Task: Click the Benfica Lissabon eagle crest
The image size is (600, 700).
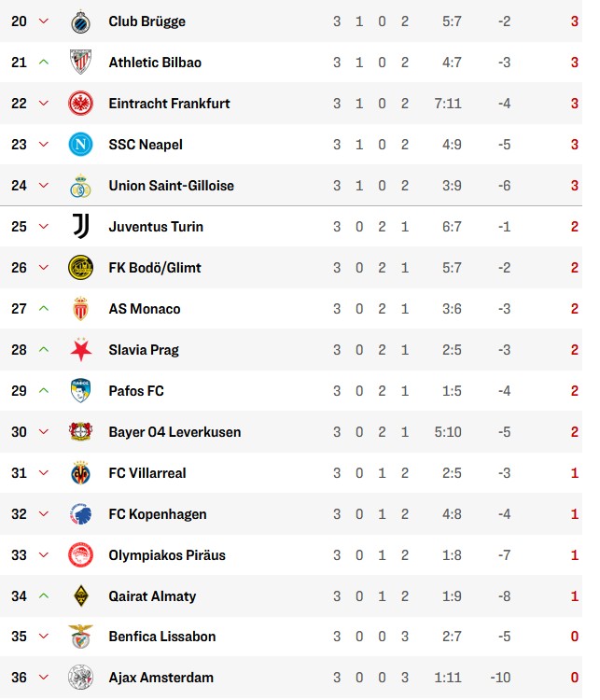Action: click(81, 637)
